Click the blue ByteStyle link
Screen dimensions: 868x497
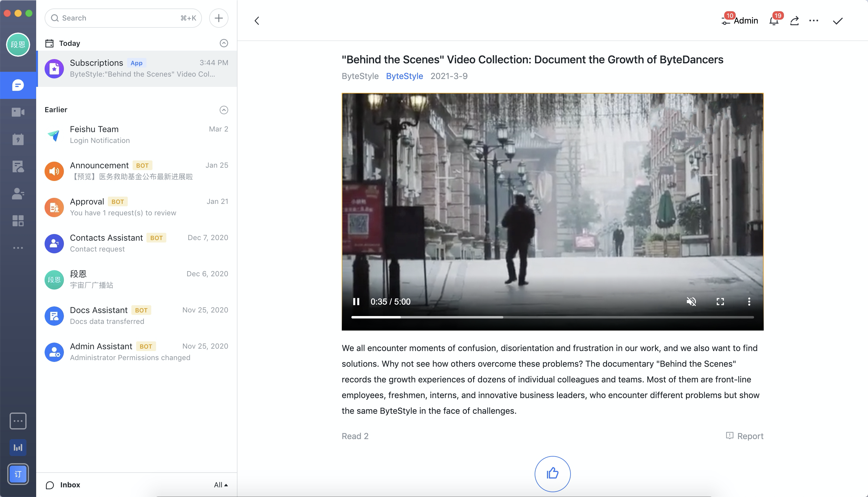pos(404,76)
